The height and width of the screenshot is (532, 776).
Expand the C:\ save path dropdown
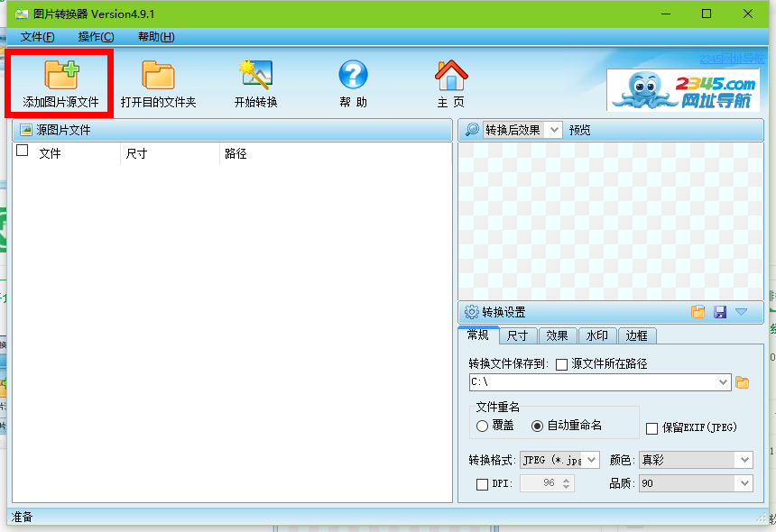tap(723, 382)
